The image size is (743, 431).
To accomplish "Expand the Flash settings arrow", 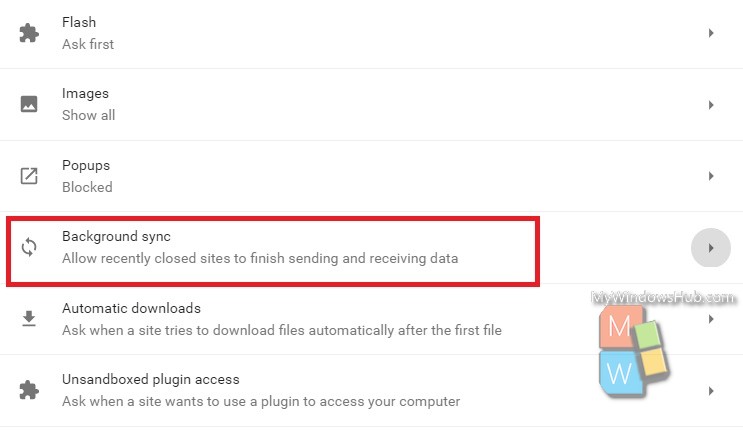I will point(711,33).
